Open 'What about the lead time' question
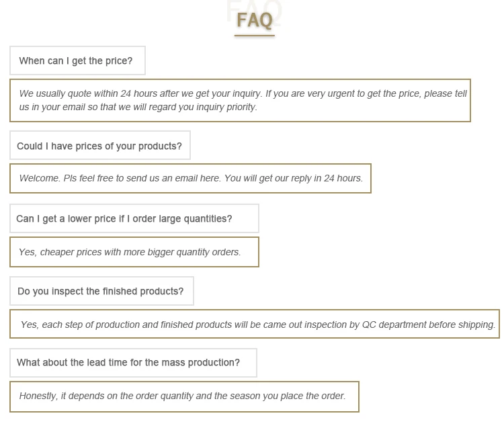Screen dimensions: 504x430 [x=134, y=363]
